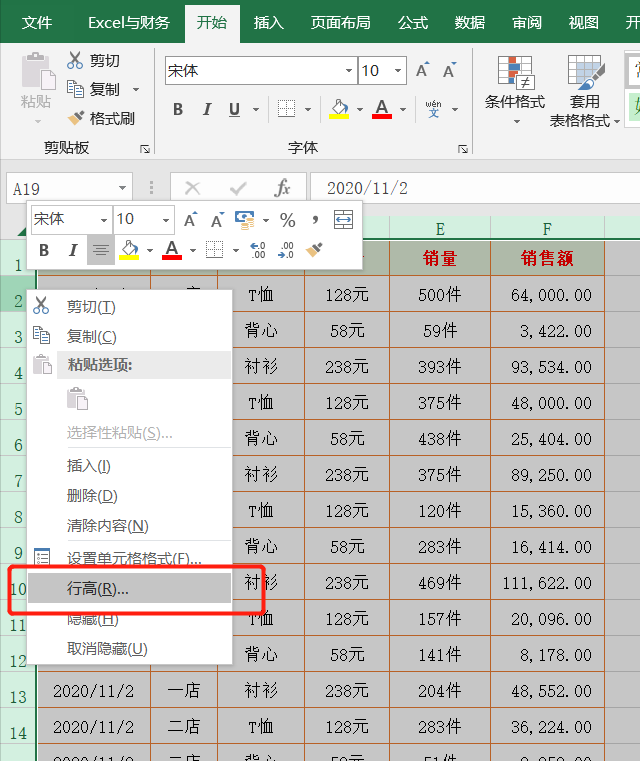Click the ribbon borders icon
Viewport: 640px width, 761px height.
(286, 109)
